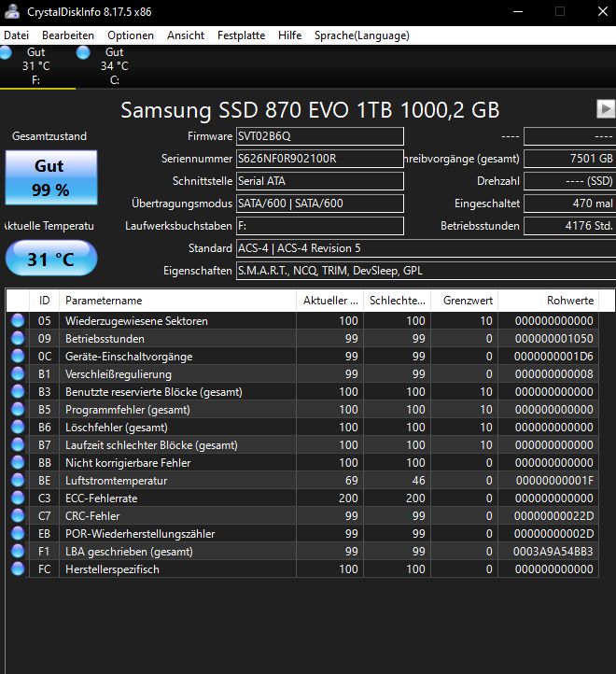Click the Rohwerte column header
The height and width of the screenshot is (674, 616).
(x=548, y=301)
